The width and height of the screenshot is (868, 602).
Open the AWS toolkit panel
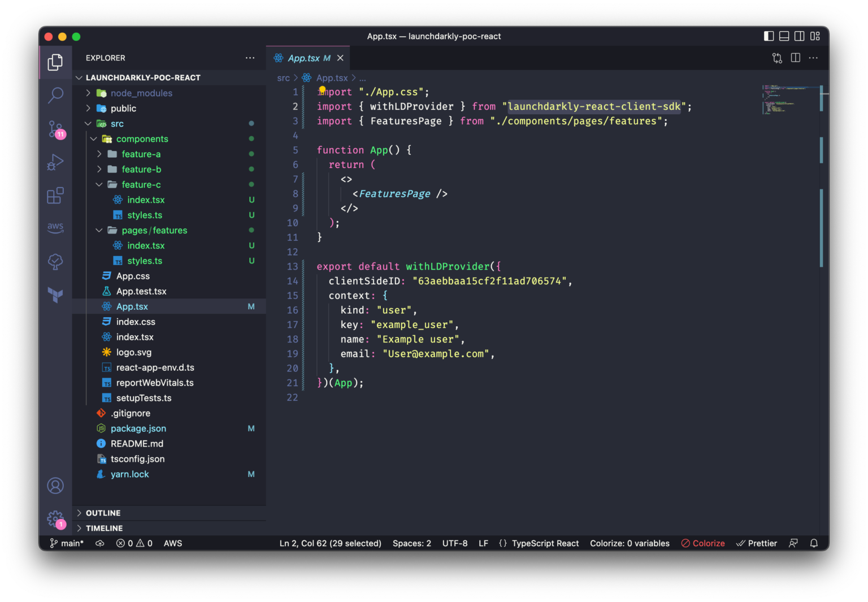click(x=55, y=227)
